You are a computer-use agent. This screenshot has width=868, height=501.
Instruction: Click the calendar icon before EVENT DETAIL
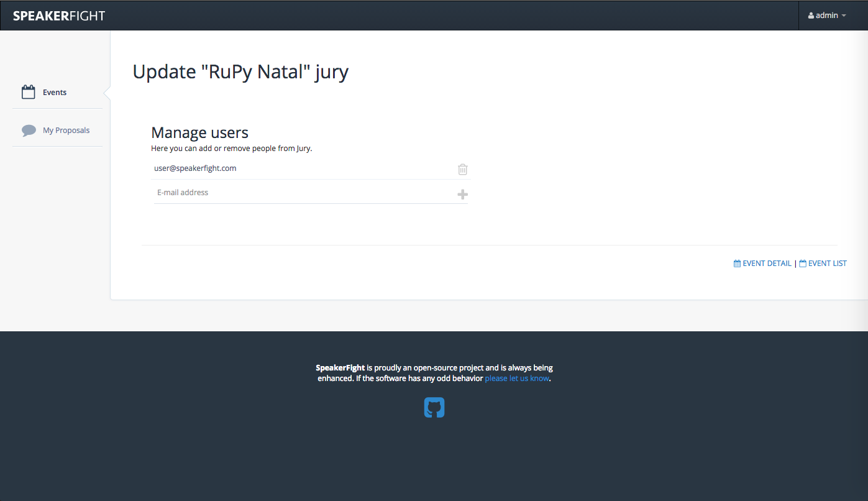click(x=738, y=264)
